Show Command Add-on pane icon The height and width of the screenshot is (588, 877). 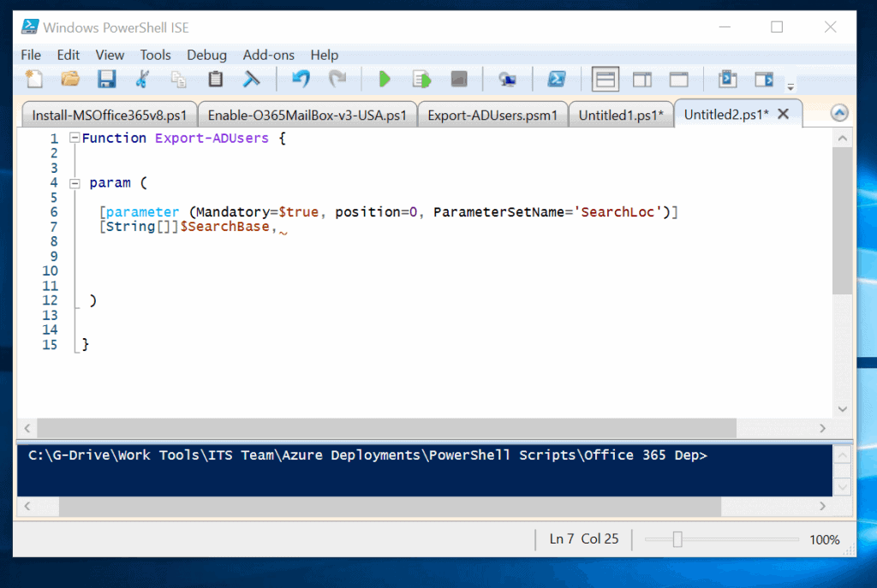click(764, 80)
